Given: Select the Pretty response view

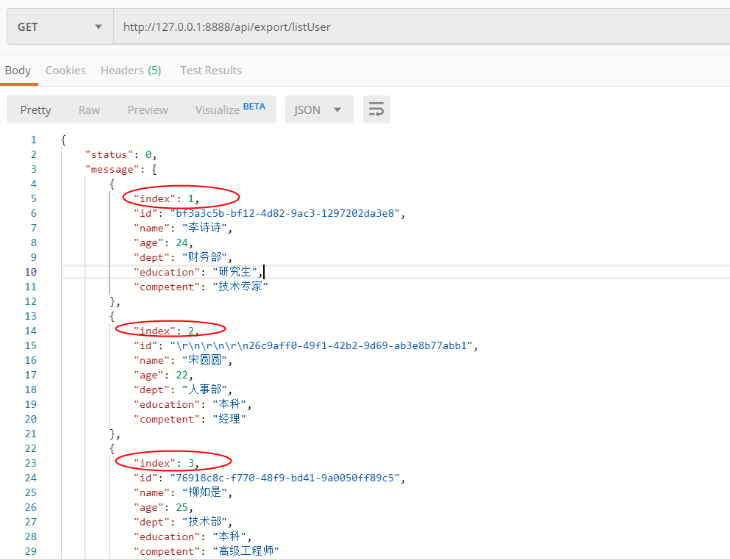Looking at the screenshot, I should click(x=35, y=109).
